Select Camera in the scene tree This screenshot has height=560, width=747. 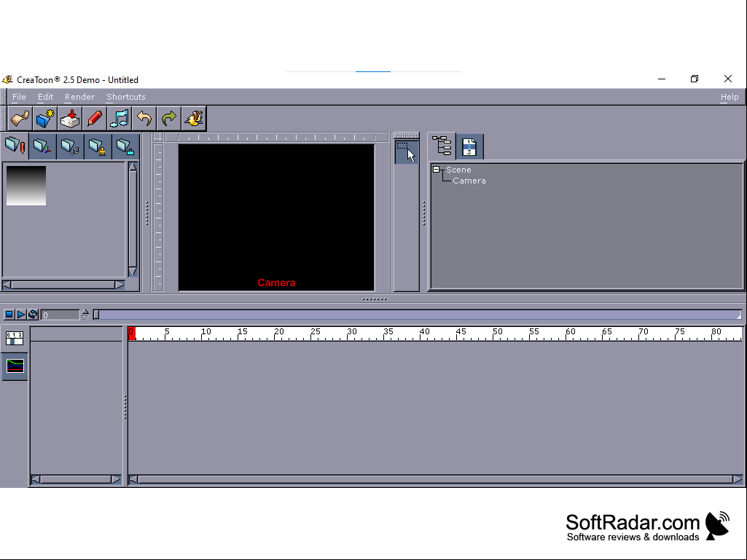tap(469, 181)
